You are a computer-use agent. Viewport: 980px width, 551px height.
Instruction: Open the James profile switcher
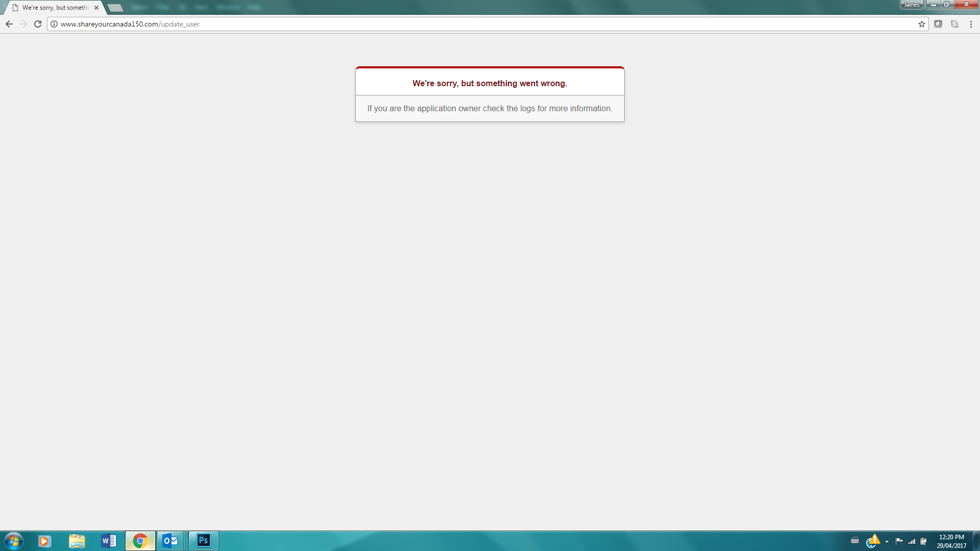click(912, 5)
